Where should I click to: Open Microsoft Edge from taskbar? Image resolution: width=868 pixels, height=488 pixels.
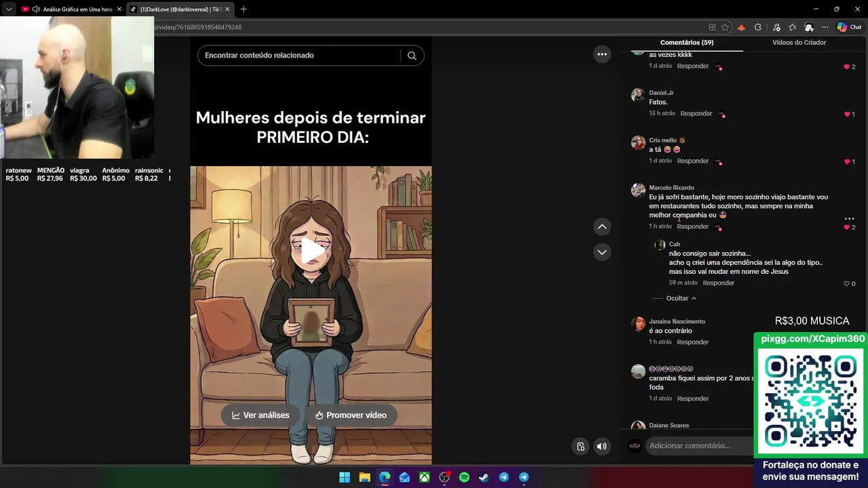tap(384, 477)
